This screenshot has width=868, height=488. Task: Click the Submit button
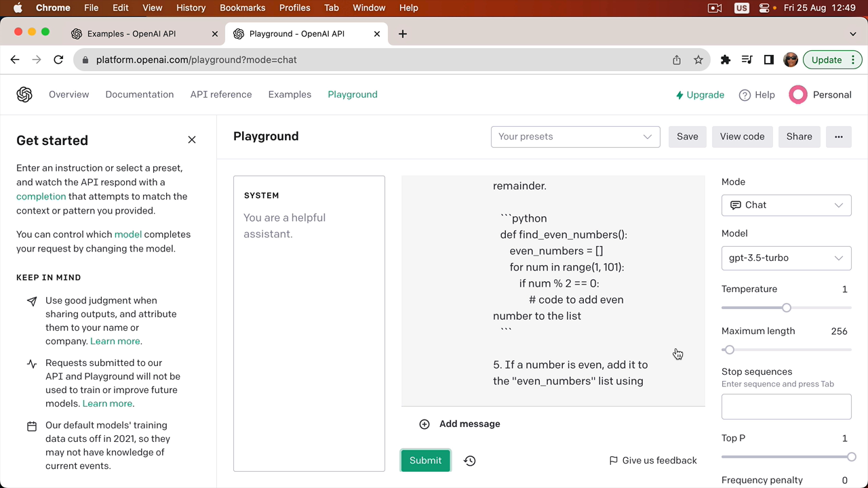pyautogui.click(x=425, y=460)
